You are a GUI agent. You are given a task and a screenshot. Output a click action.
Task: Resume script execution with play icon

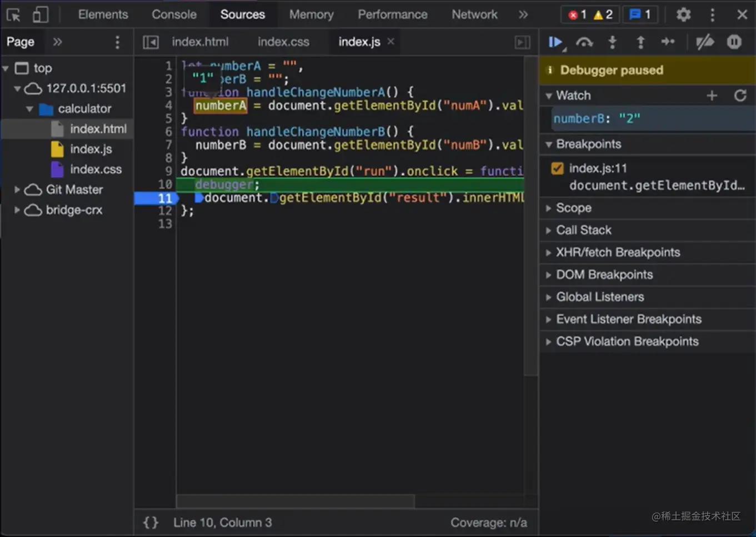(555, 42)
